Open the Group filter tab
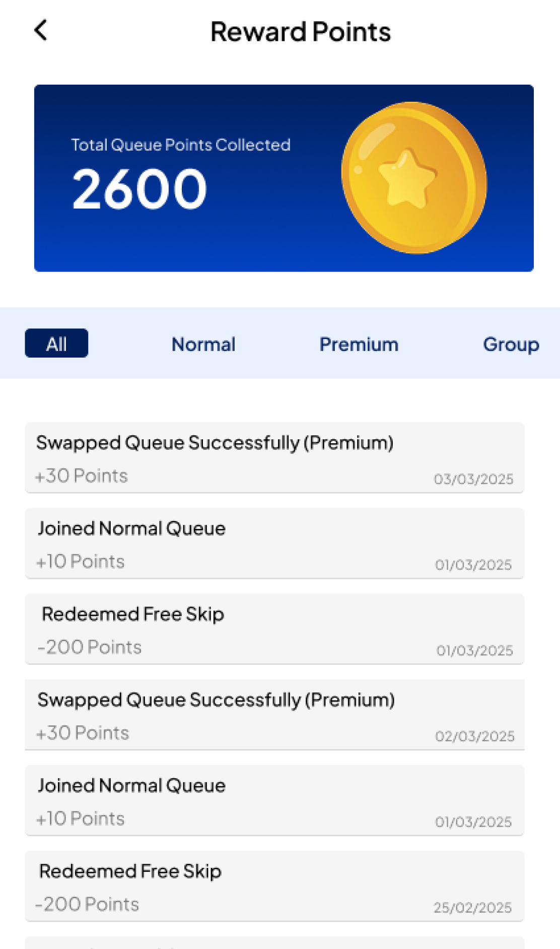This screenshot has height=949, width=560. pos(511,345)
